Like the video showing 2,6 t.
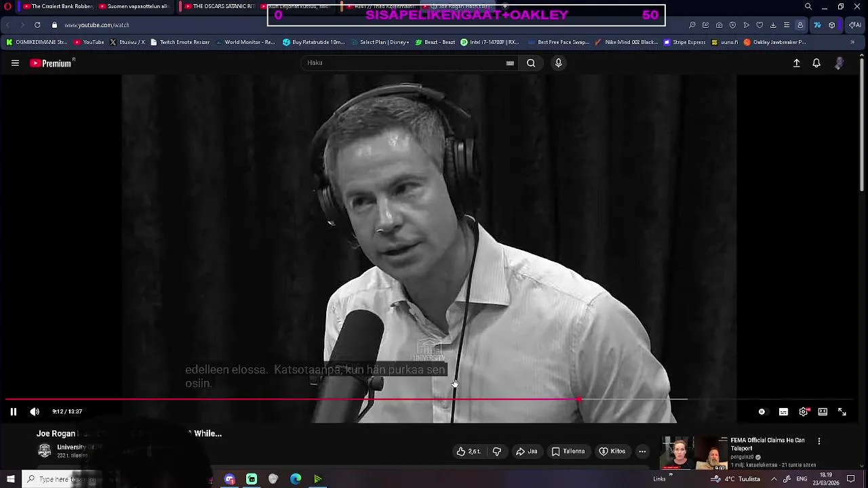The image size is (868, 488). (469, 451)
